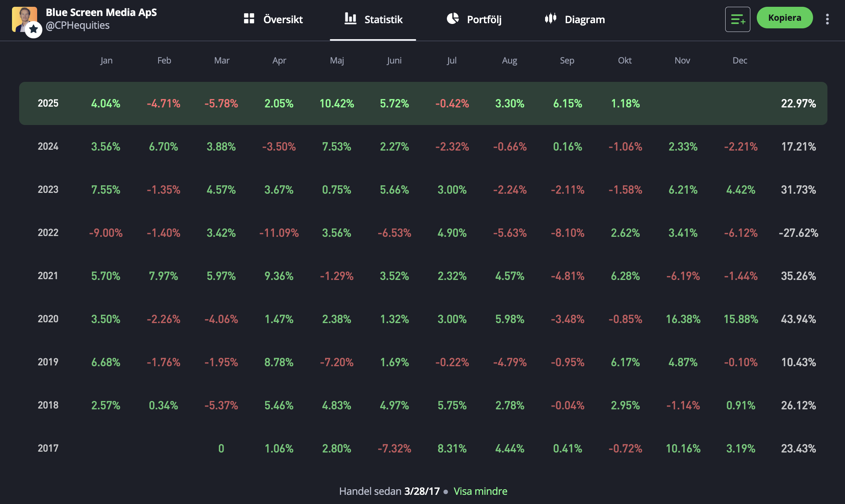
Task: Switch to the Översikt tab
Action: coord(283,19)
